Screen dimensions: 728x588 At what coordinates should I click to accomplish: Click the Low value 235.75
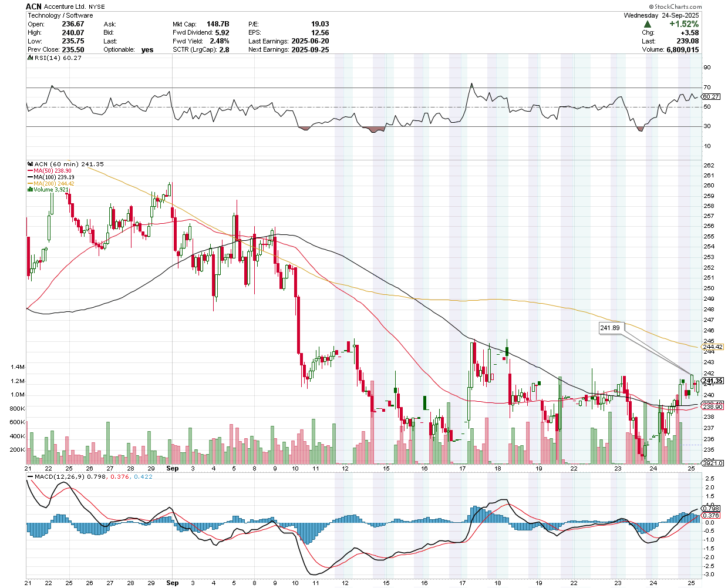[73, 41]
